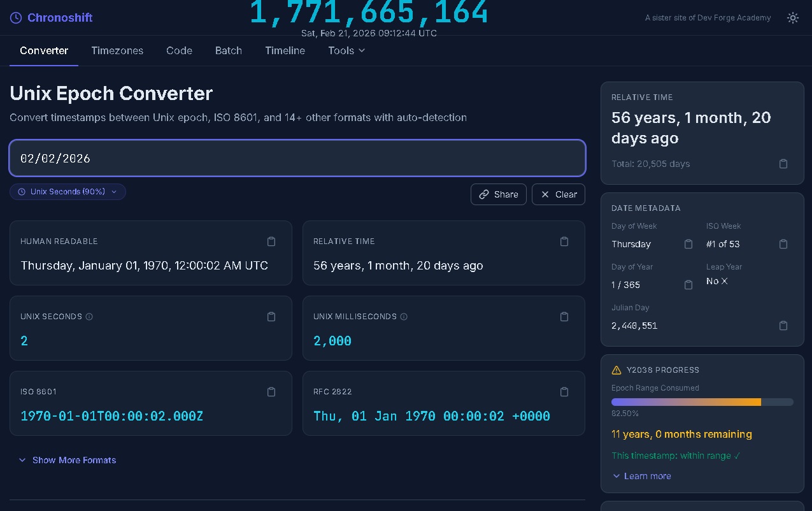Expand Learn more under Y2038 Progress

coord(641,476)
